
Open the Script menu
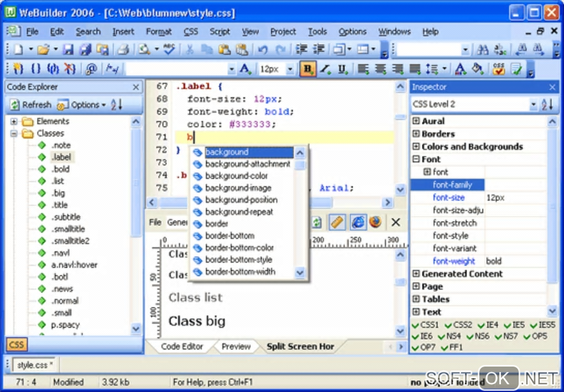coord(220,32)
